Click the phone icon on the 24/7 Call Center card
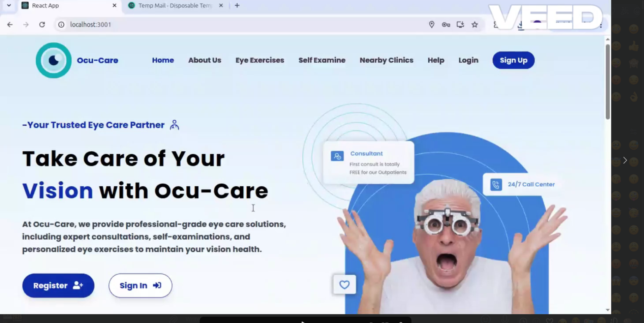 [x=495, y=184]
